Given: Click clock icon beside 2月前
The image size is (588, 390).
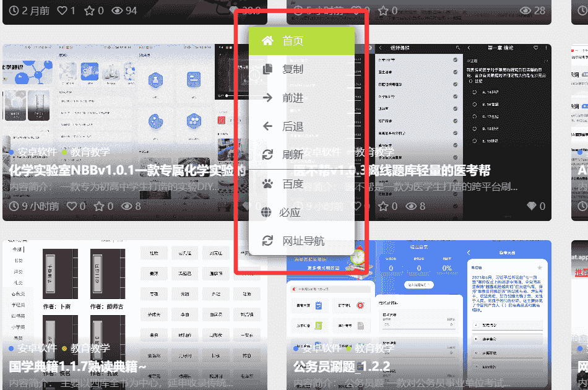Looking at the screenshot, I should point(14,10).
